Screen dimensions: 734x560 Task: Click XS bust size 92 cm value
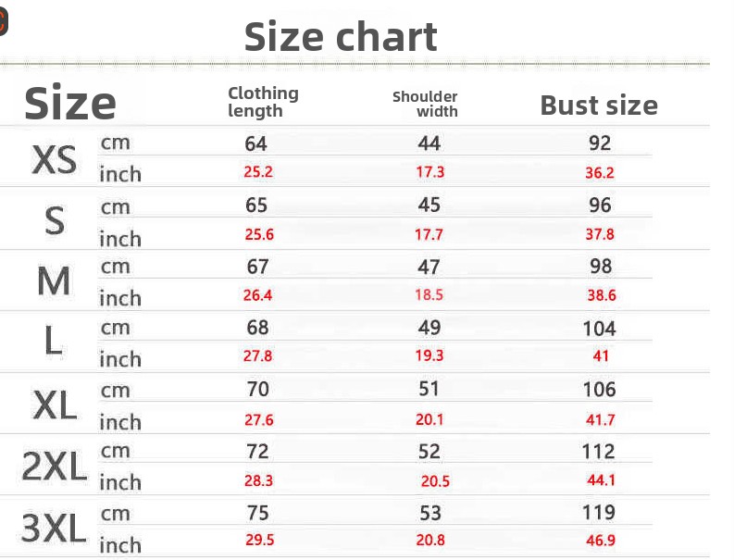pos(600,143)
